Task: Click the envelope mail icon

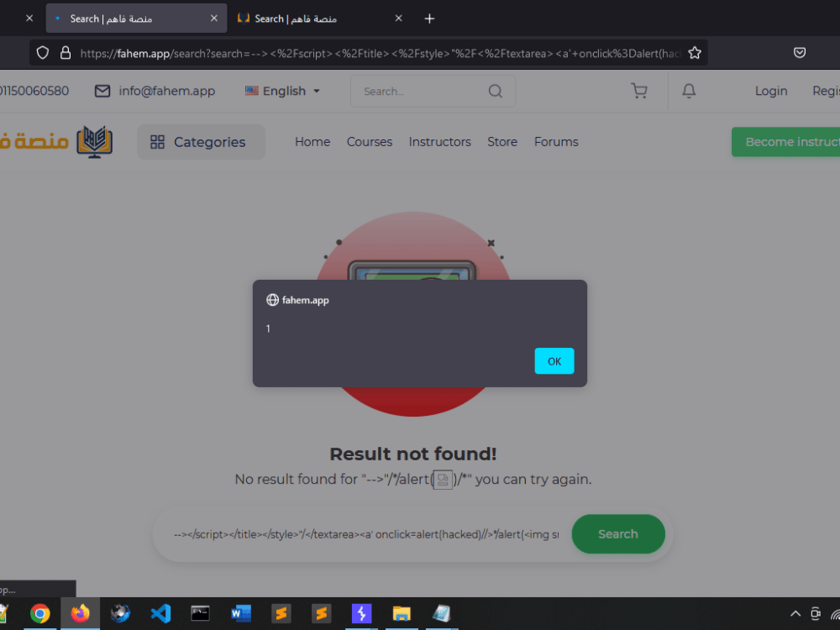Action: (x=102, y=91)
